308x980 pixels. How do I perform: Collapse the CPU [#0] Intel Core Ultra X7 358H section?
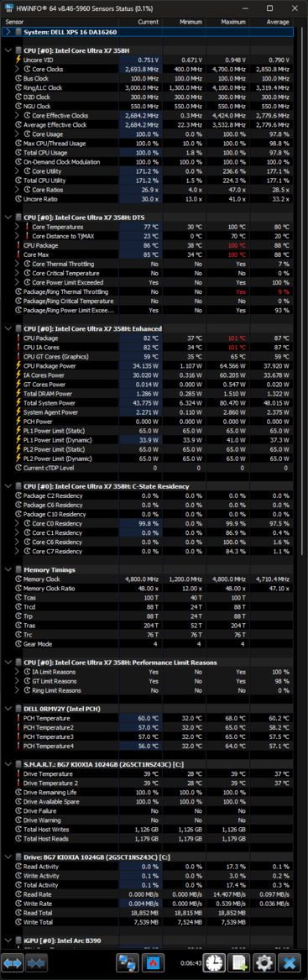tap(8, 50)
